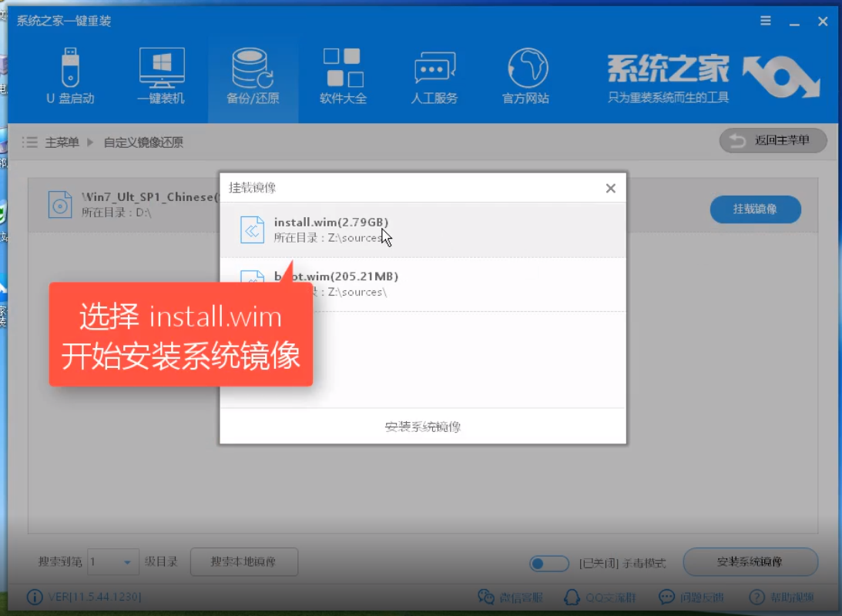Click 安装系统镜像 in the mount dialog
The height and width of the screenshot is (616, 842).
[422, 427]
